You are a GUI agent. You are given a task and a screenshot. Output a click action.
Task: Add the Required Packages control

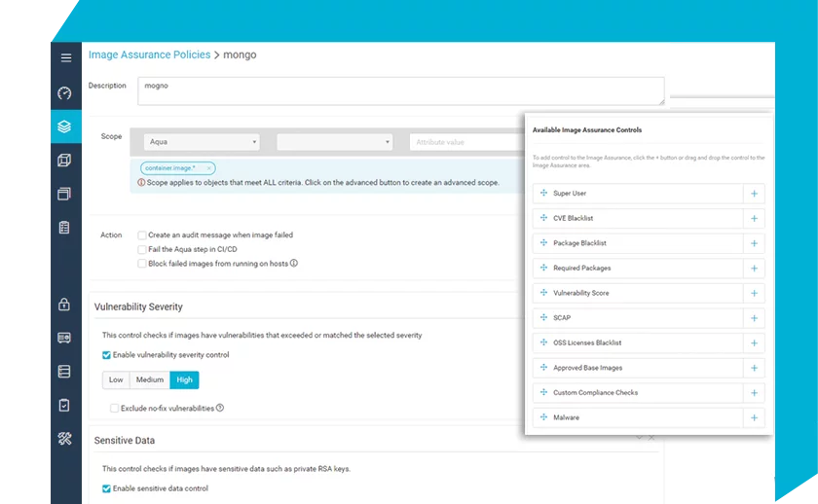click(x=754, y=269)
